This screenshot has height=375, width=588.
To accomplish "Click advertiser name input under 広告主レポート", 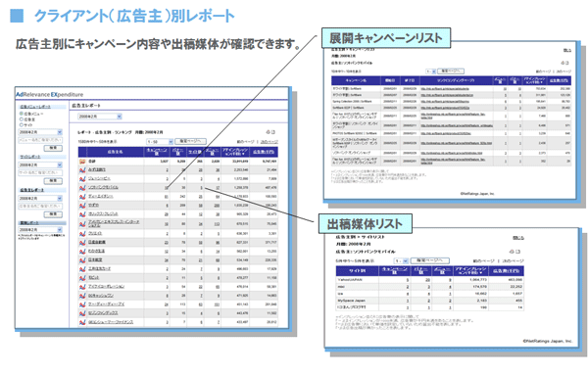I will 40,206.
